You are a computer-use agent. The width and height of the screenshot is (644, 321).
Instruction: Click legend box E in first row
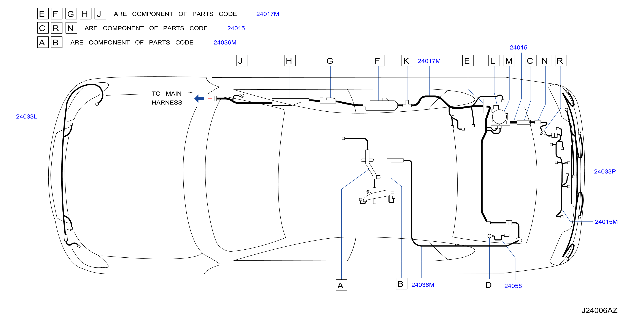point(43,14)
